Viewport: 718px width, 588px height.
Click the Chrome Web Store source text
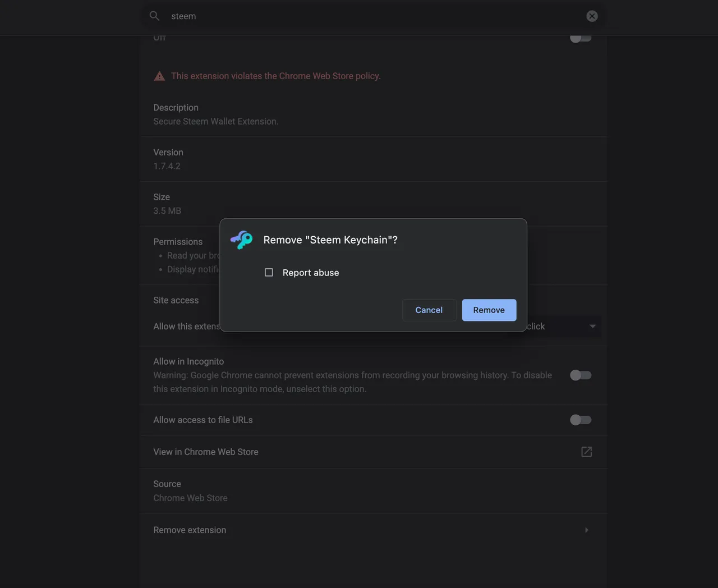[190, 498]
